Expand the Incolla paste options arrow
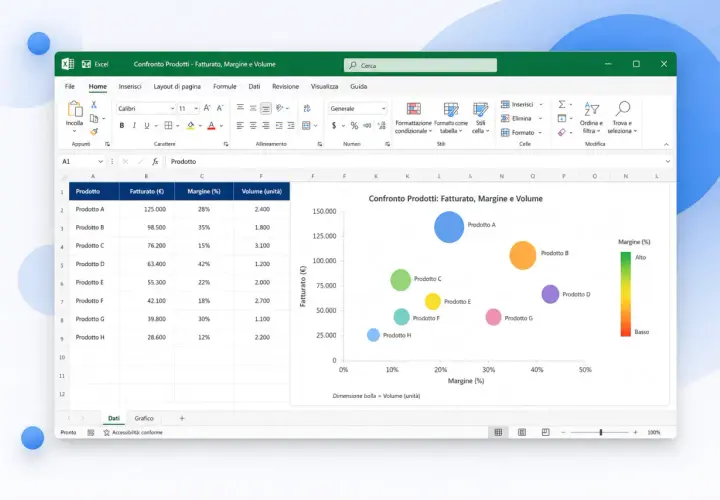Image resolution: width=720 pixels, height=500 pixels. [74, 131]
